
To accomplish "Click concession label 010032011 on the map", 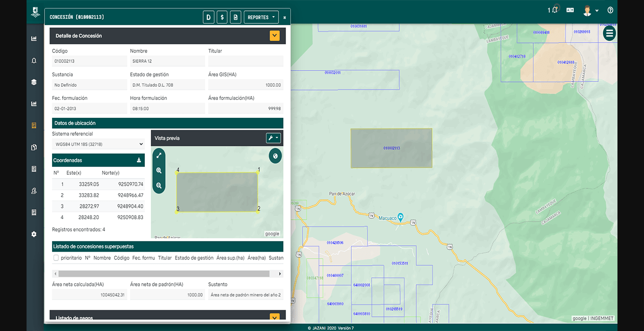I will [x=332, y=72].
